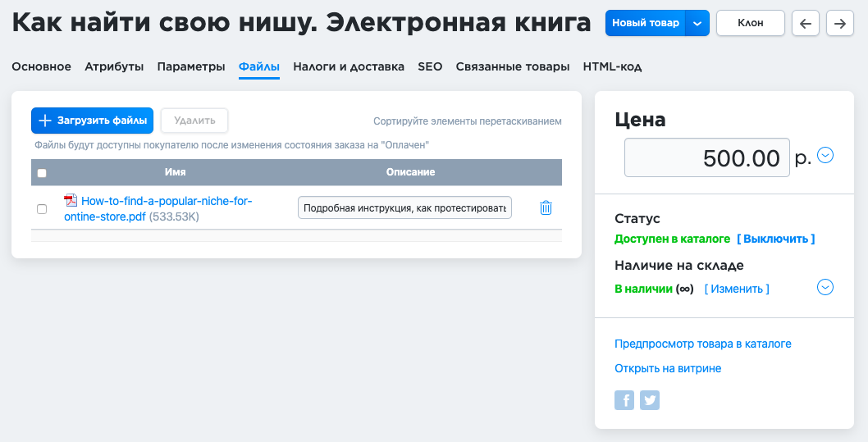Go to previous product arrow
The width and height of the screenshot is (868, 442).
tap(805, 23)
